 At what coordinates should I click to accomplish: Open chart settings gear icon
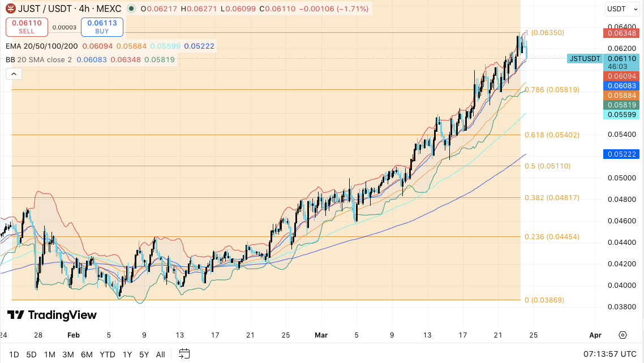(622, 335)
